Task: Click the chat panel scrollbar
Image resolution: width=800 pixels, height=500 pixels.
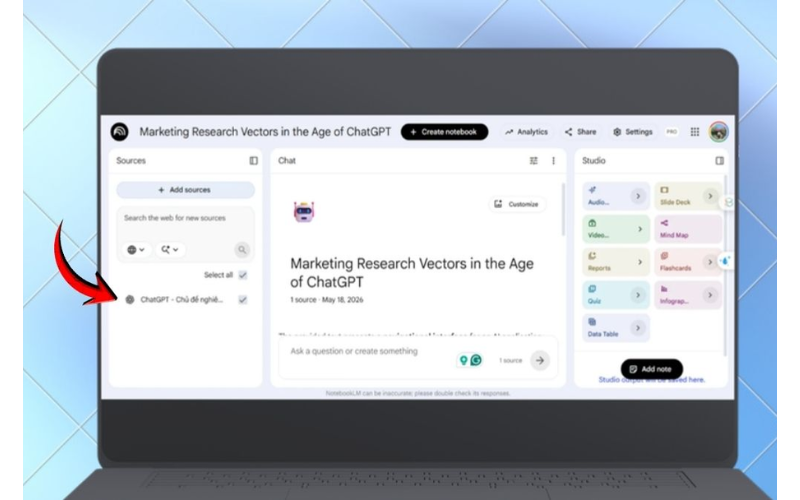Action: point(563,210)
